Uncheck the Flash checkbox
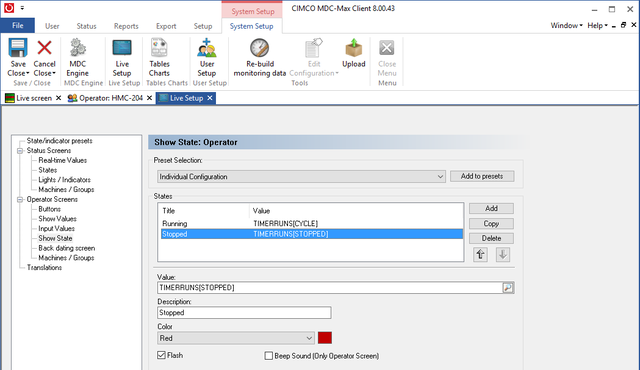640x370 pixels. (161, 355)
